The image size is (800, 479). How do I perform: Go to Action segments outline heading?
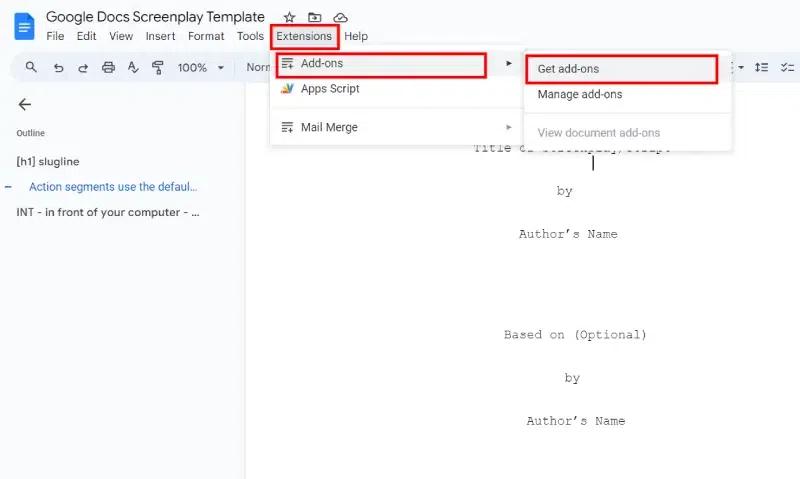pos(113,187)
